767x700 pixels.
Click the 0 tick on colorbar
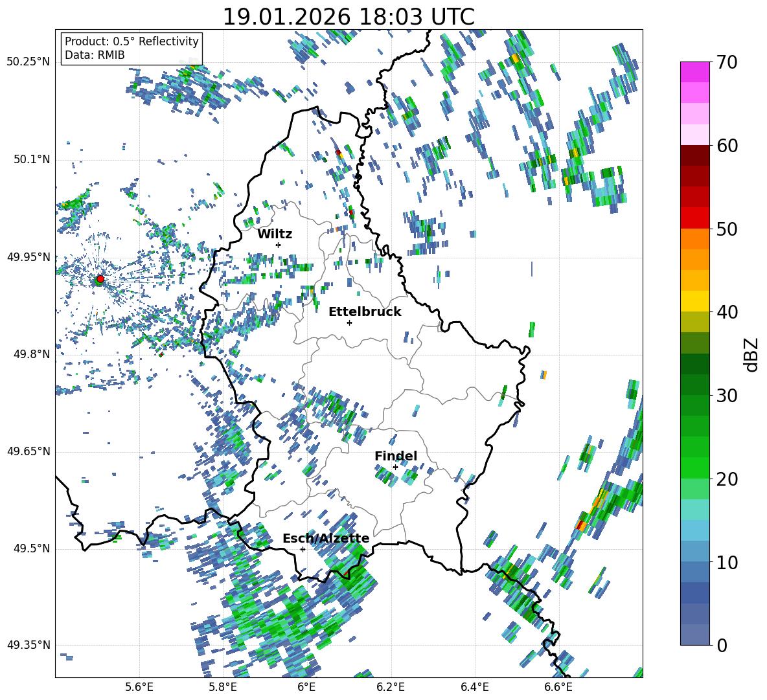721,645
